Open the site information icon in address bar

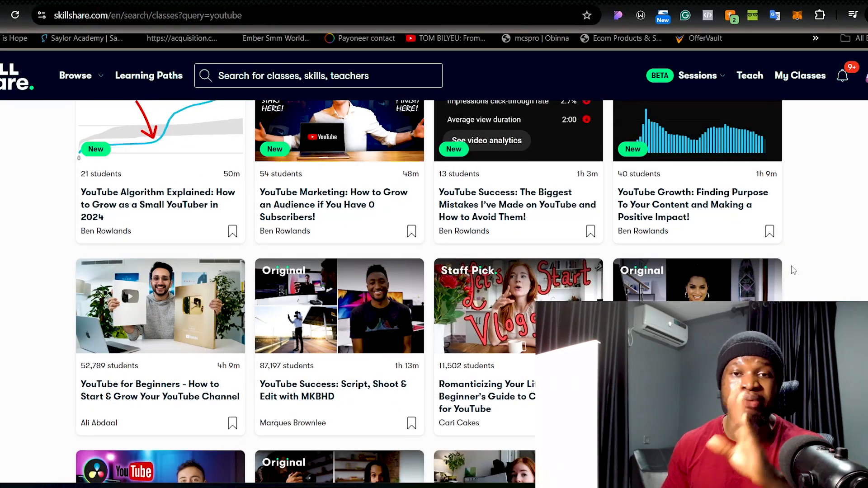pos(42,15)
